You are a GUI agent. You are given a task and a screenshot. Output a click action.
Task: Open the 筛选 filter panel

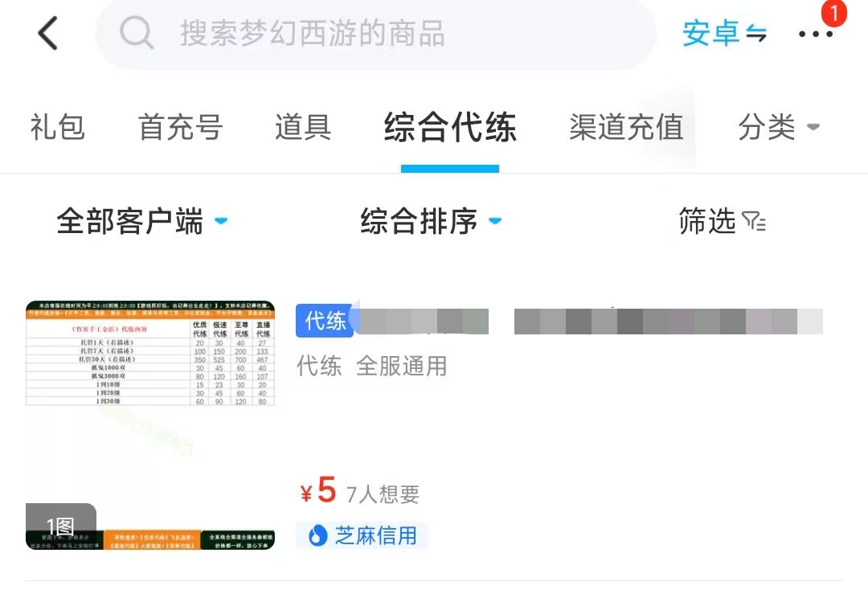coord(722,221)
